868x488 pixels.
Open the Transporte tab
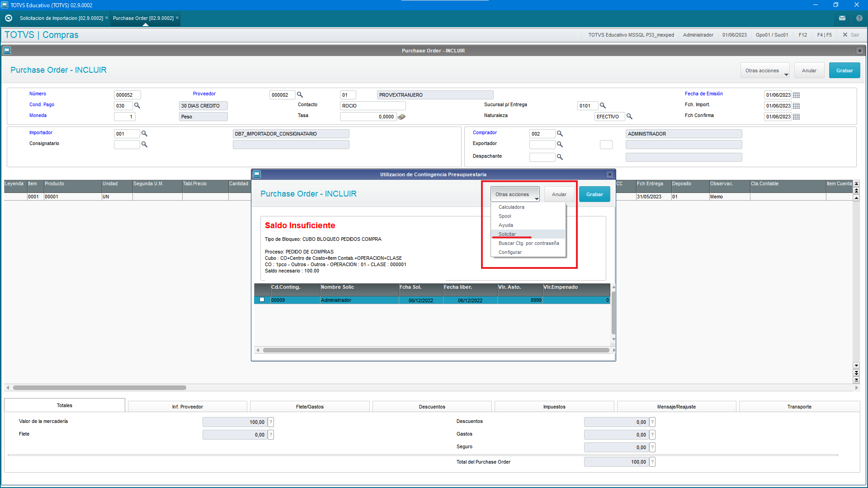coord(799,407)
